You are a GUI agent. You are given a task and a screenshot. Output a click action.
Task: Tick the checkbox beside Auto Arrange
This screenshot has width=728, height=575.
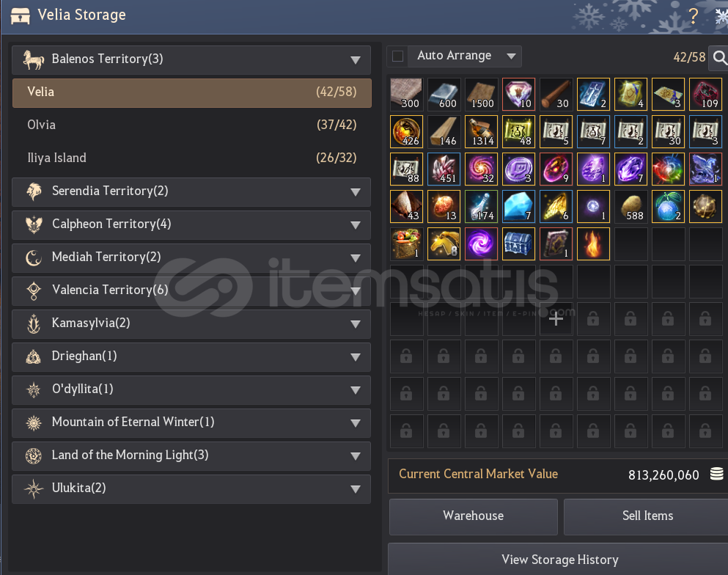397,56
